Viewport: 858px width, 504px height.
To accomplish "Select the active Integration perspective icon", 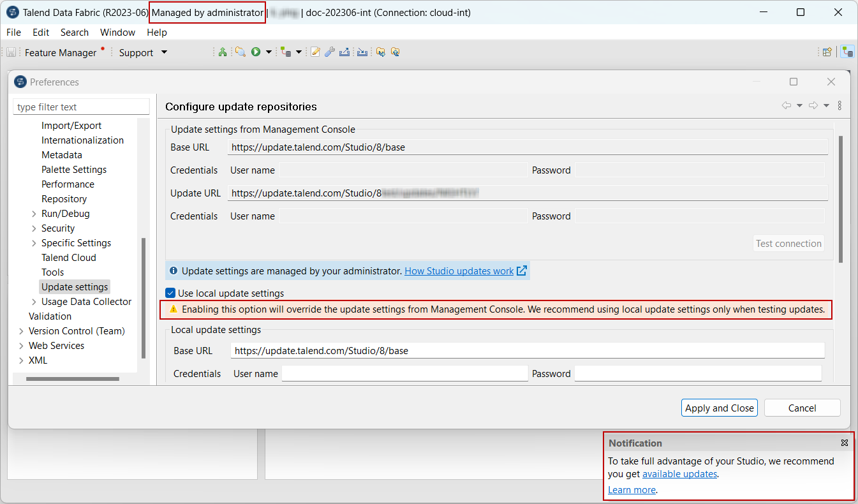I will (847, 52).
